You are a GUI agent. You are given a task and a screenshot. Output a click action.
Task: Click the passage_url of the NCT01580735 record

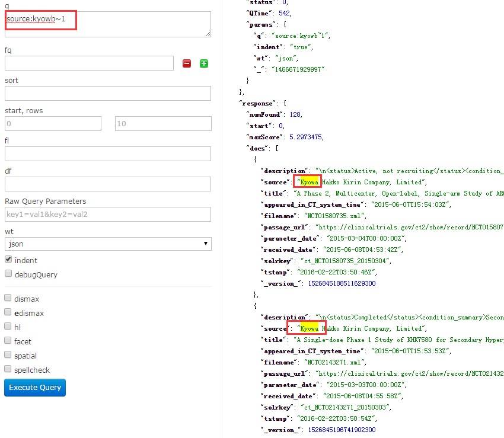[x=410, y=227]
